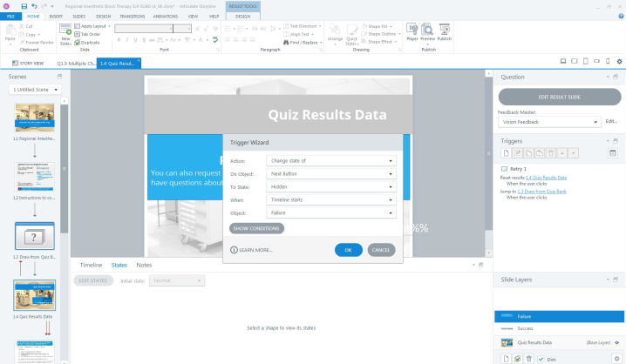
Task: Move the selected trigger up
Action: pos(562,153)
